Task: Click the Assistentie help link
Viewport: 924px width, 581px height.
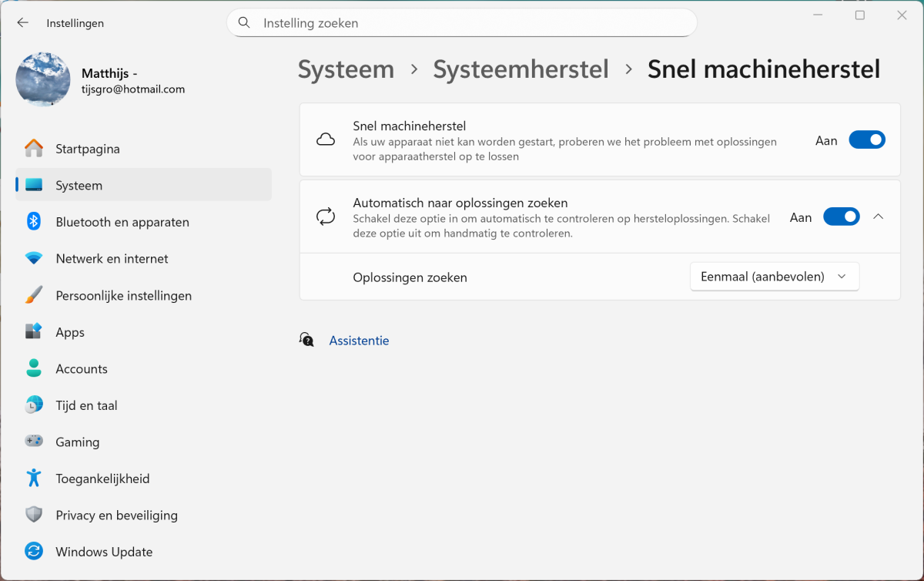Action: [x=359, y=341]
